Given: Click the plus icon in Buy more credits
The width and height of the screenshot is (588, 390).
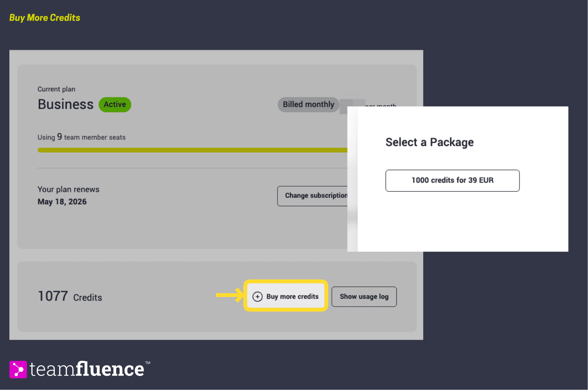Looking at the screenshot, I should pos(257,297).
